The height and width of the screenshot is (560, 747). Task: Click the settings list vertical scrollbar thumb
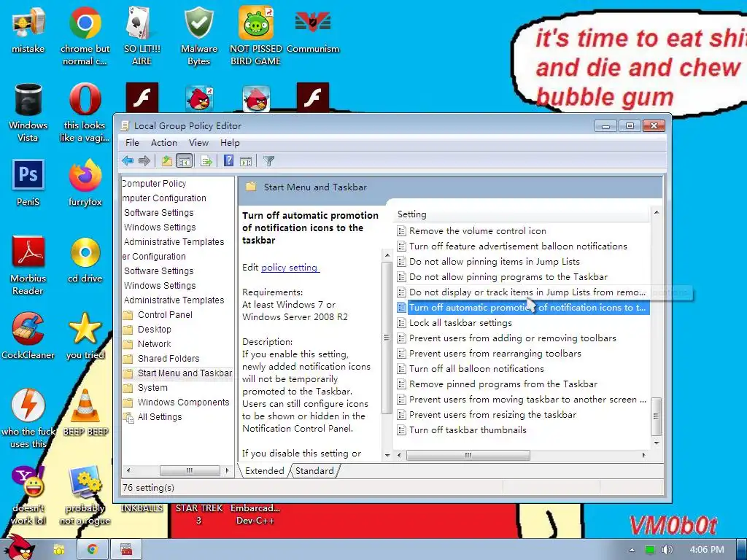pos(656,416)
